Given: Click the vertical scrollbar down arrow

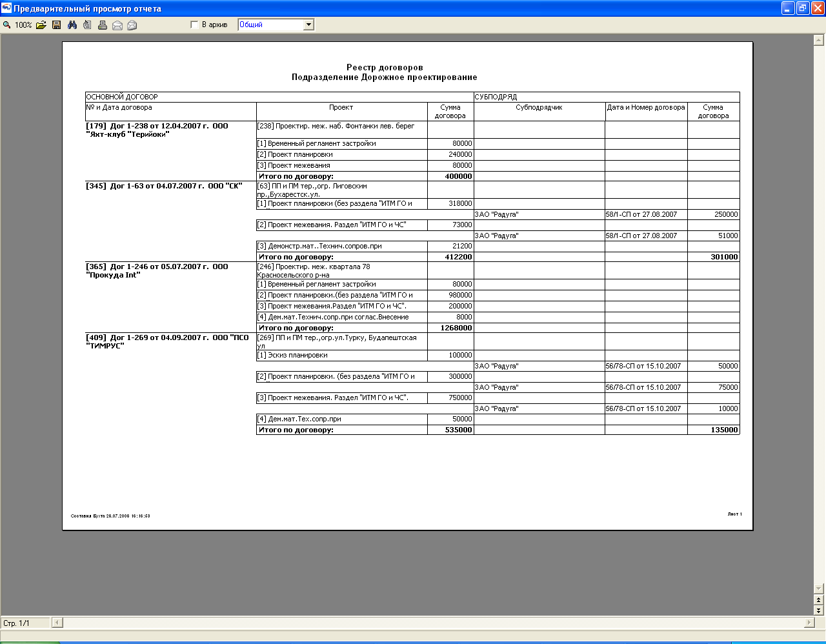Looking at the screenshot, I should pos(820,589).
